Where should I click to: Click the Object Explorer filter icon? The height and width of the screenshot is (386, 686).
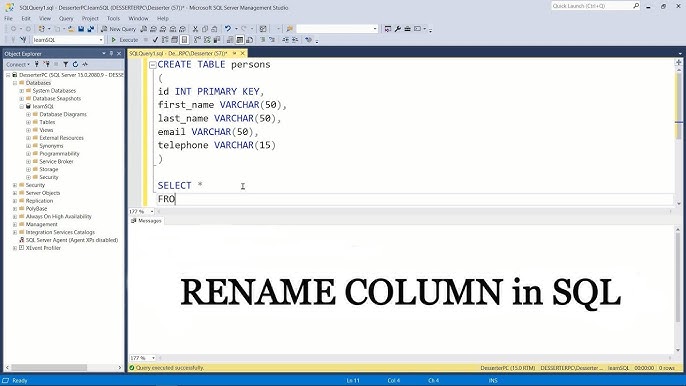65,64
